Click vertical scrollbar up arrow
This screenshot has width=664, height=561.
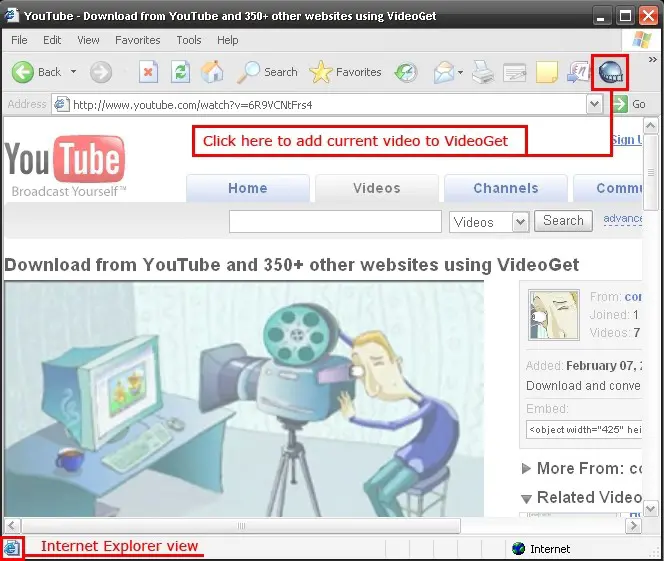tap(650, 126)
